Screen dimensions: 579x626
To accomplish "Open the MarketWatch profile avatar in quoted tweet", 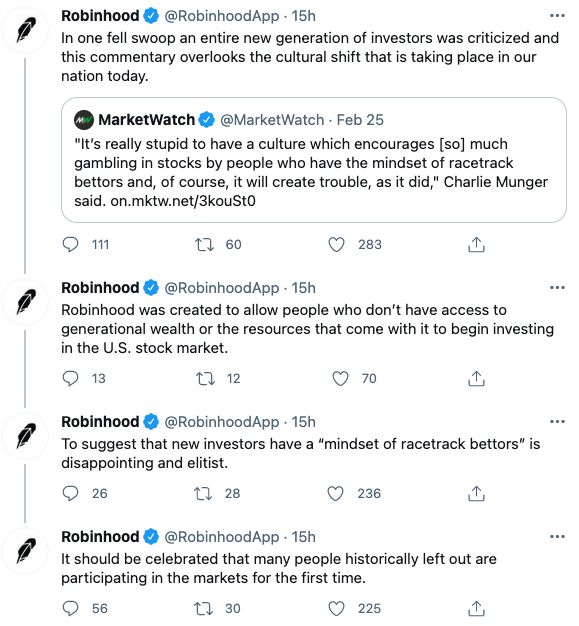I will pos(84,120).
